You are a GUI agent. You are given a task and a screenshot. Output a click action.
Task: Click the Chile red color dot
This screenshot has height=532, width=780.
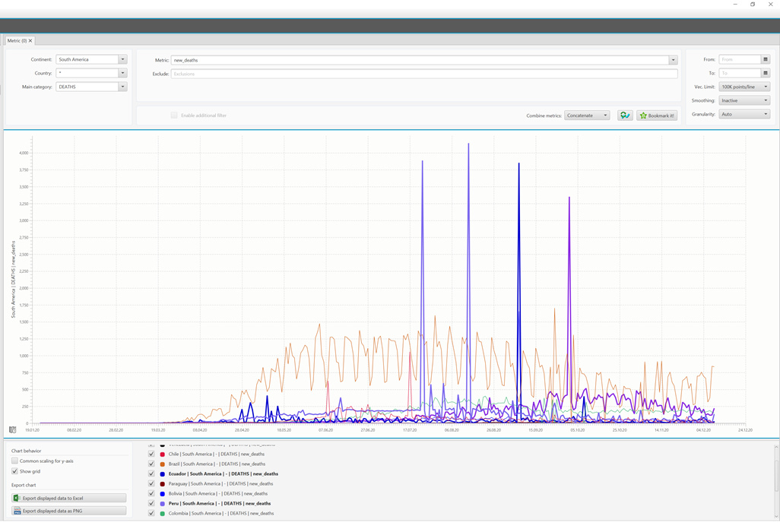pyautogui.click(x=163, y=454)
